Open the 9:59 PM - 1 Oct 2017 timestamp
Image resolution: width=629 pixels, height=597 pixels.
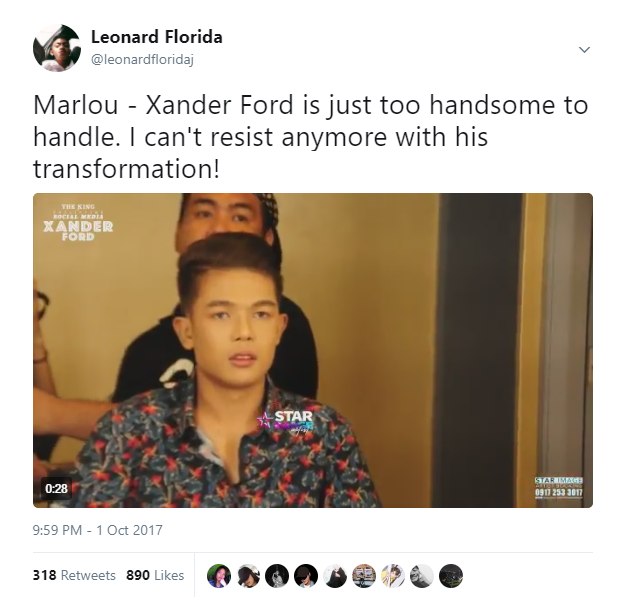click(97, 530)
